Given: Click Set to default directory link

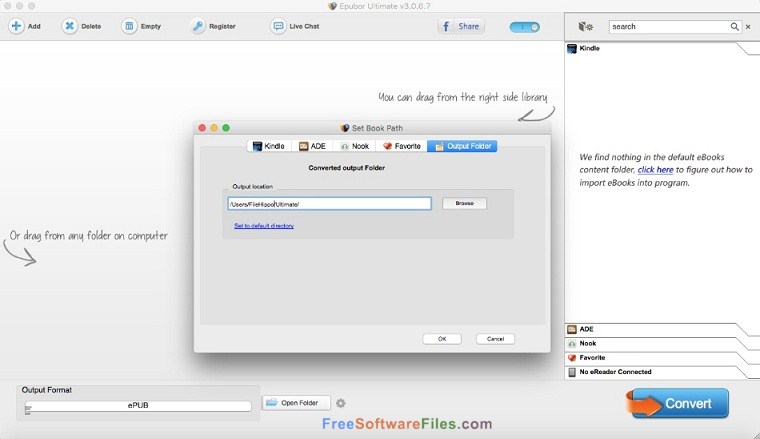Looking at the screenshot, I should pos(264,226).
